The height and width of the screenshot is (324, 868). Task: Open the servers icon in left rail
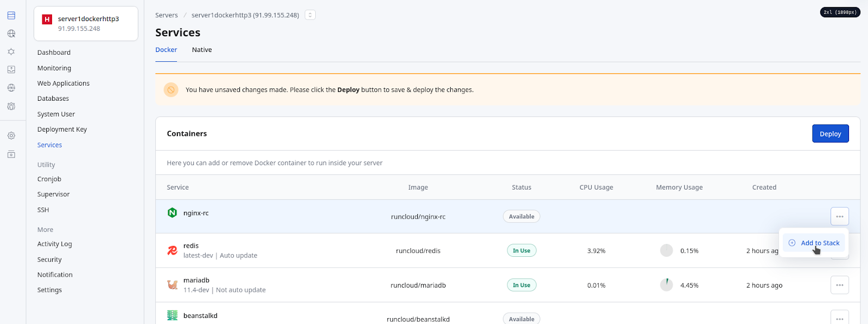[11, 16]
